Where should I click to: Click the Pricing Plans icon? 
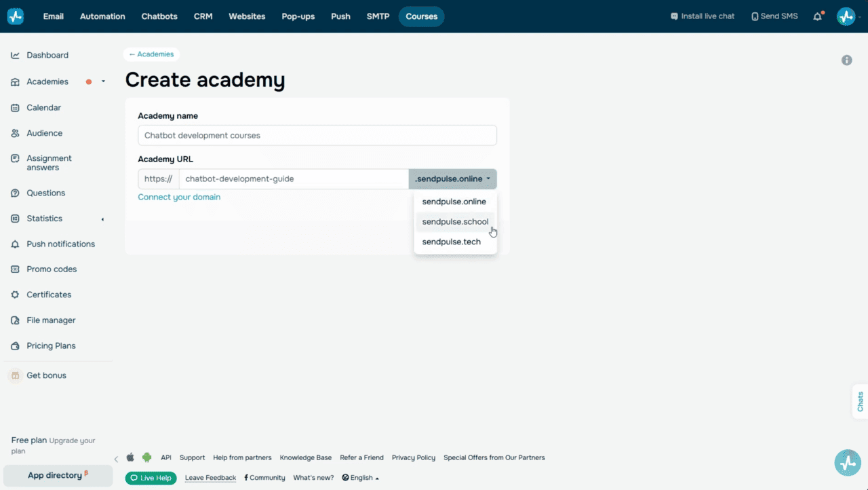[x=15, y=346]
